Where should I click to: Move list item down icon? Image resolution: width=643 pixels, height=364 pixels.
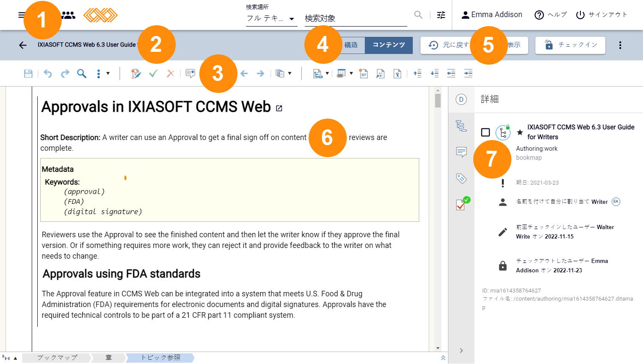(434, 74)
